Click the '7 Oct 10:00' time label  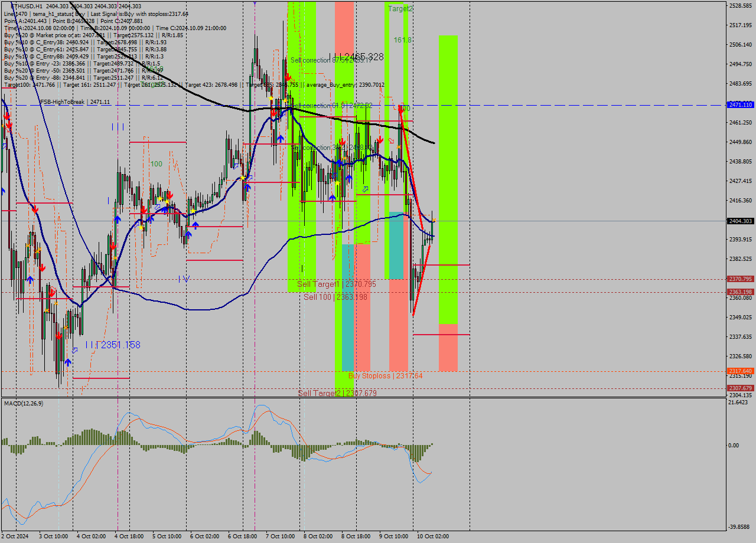281,537
